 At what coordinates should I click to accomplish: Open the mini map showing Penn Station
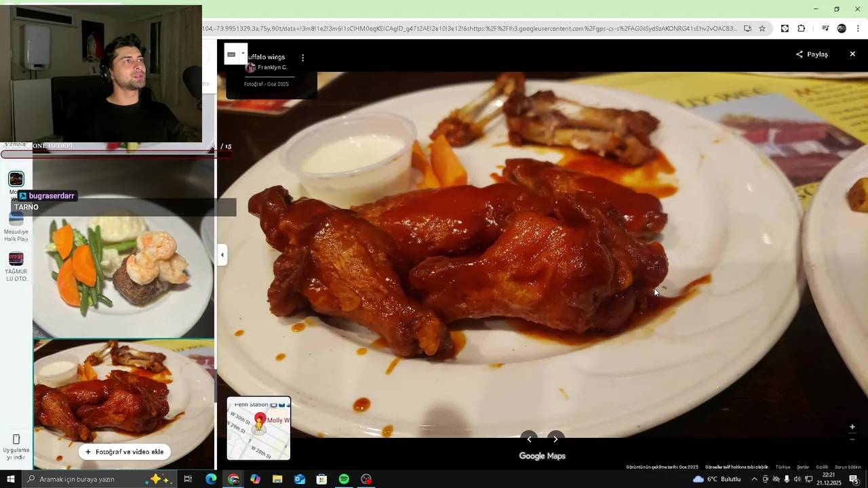coord(258,428)
